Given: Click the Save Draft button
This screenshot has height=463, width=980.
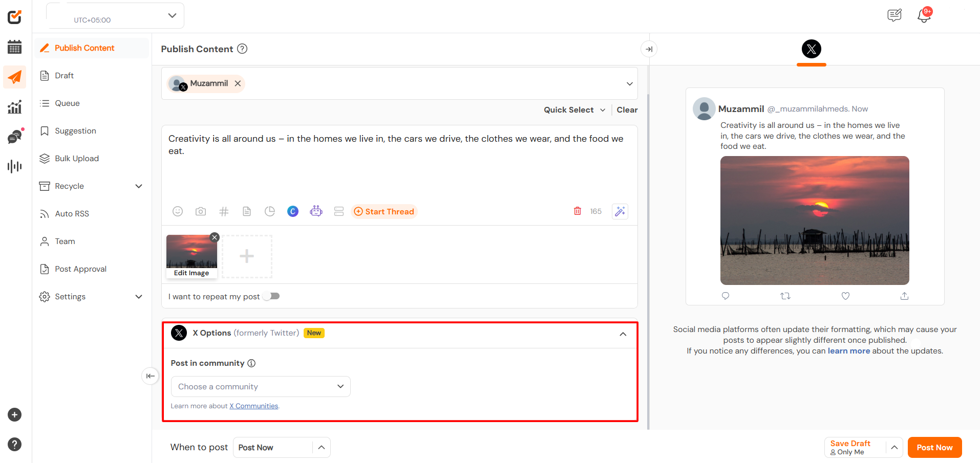Looking at the screenshot, I should tap(855, 448).
